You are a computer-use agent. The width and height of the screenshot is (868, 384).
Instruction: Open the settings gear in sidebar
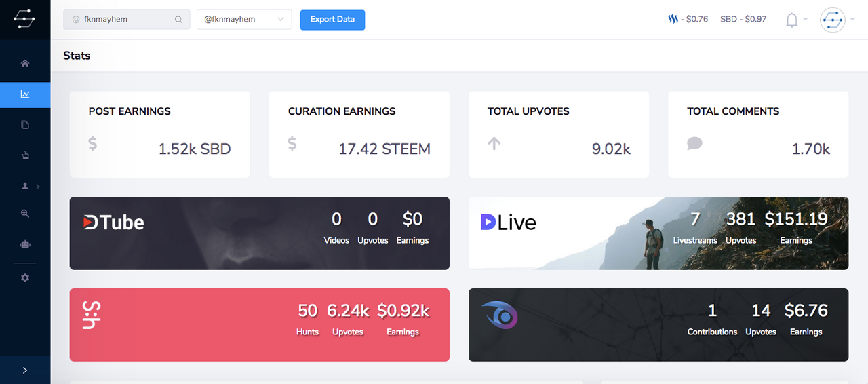pos(25,277)
